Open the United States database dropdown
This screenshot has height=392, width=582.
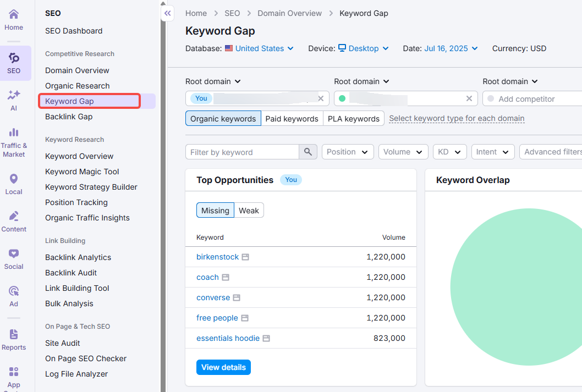[x=259, y=48]
